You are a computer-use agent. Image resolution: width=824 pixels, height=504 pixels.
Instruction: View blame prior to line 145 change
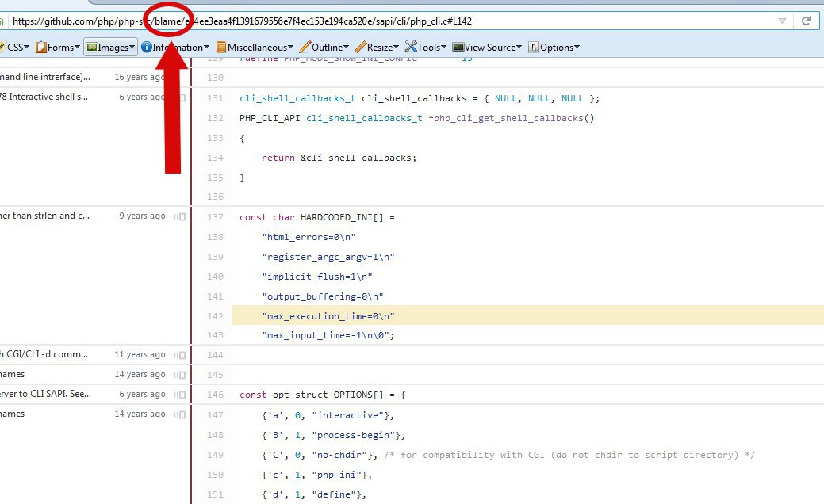tap(180, 375)
